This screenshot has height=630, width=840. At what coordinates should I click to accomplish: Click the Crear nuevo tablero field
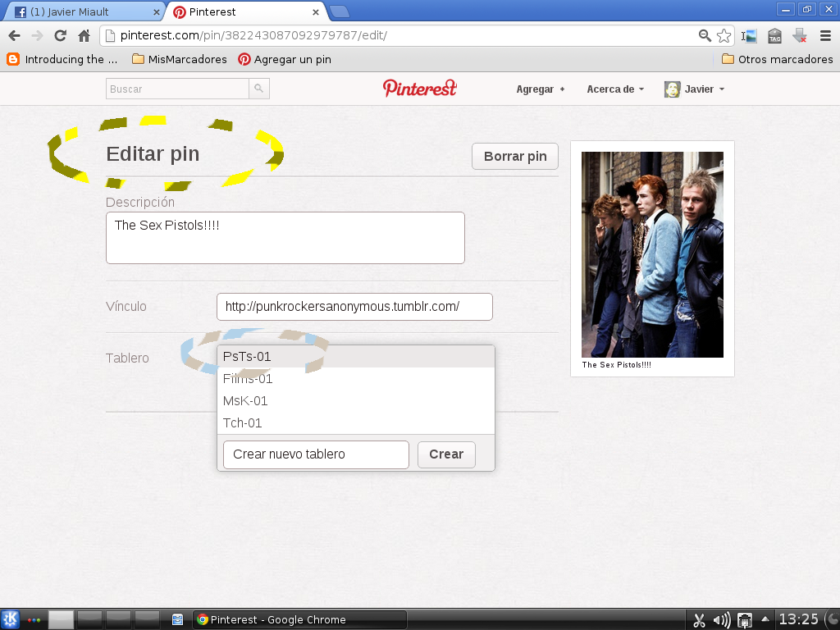coord(316,454)
